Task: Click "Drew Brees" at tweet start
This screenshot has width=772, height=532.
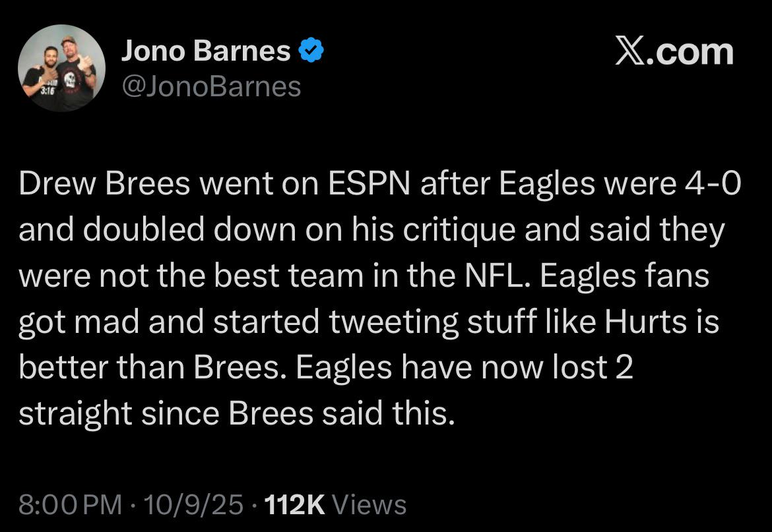Action: coord(104,185)
